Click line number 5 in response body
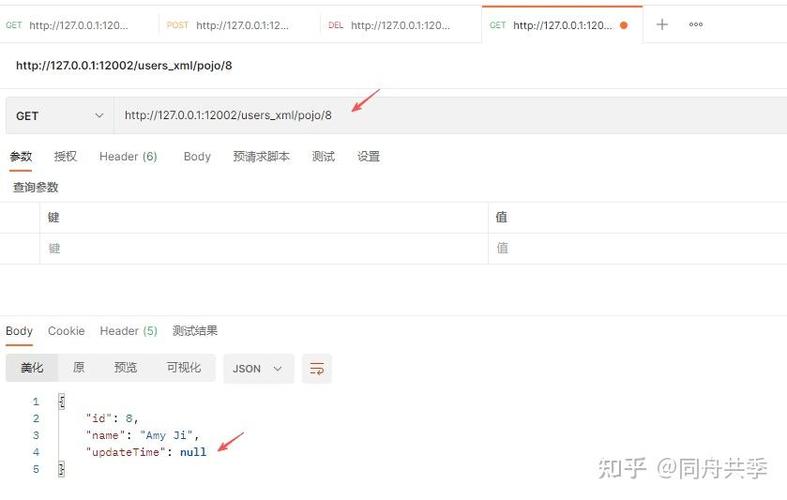787x500 pixels. click(x=36, y=469)
